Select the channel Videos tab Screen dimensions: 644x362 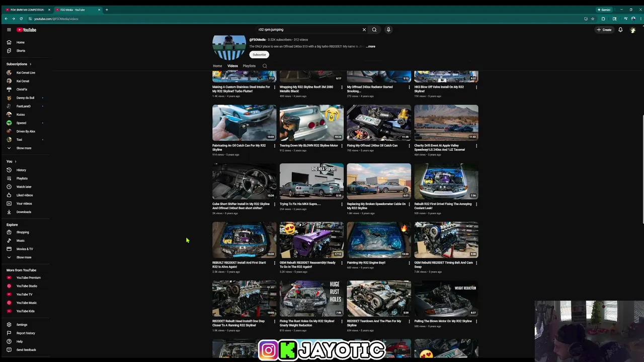click(x=232, y=66)
